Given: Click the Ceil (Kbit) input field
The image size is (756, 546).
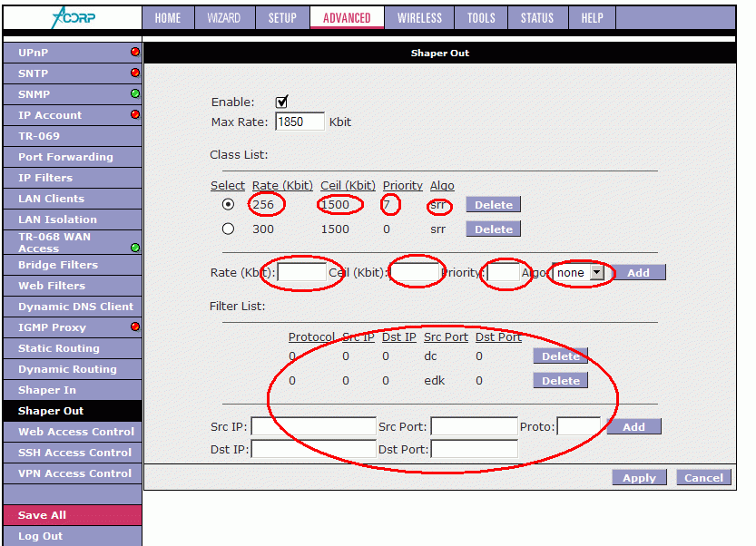Looking at the screenshot, I should [x=415, y=273].
